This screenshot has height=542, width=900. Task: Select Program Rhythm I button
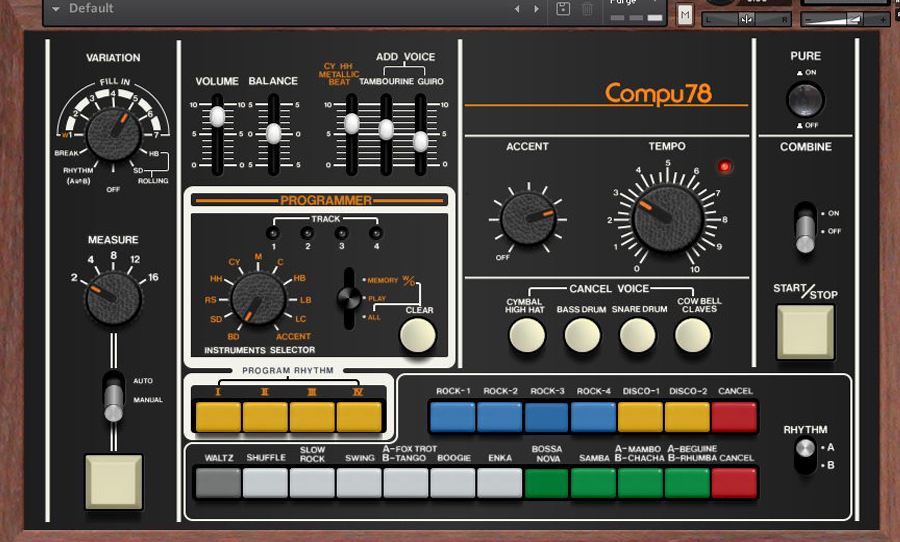tap(218, 416)
